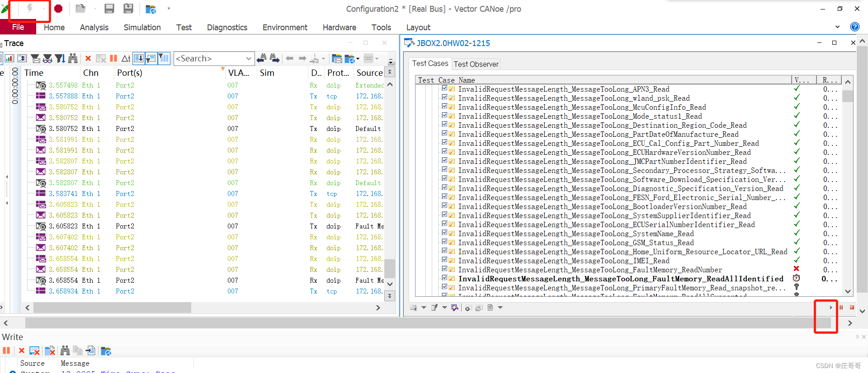This screenshot has width=868, height=373.
Task: Clear the Write window with red X
Action: click(x=22, y=350)
